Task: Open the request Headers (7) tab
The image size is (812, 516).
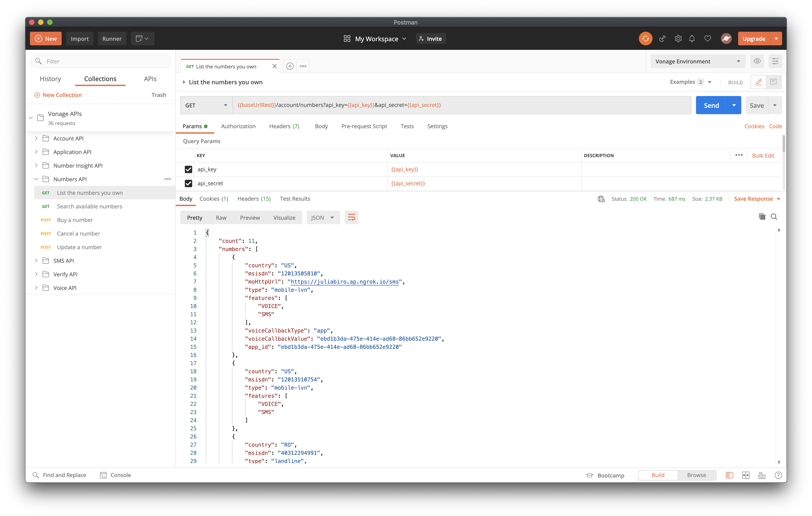Action: (x=284, y=126)
